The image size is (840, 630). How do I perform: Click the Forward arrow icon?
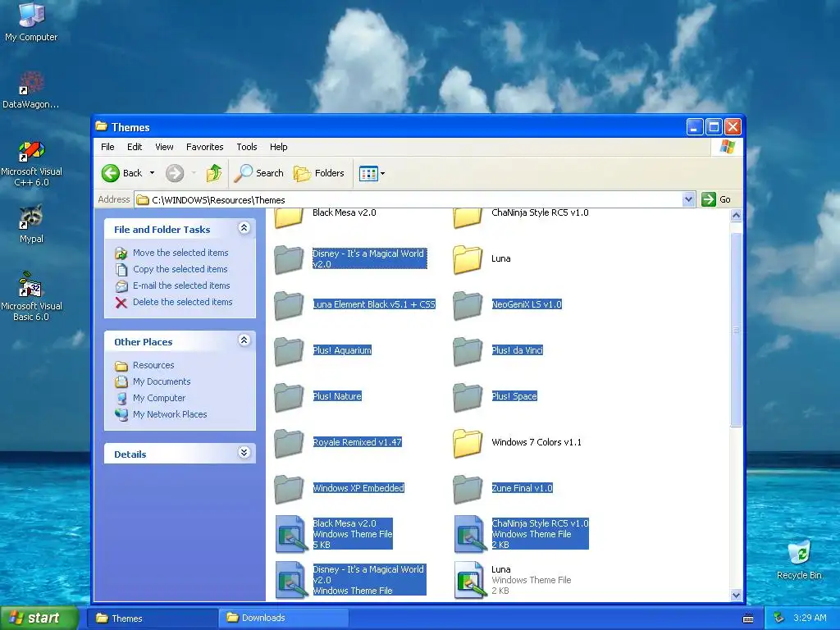click(x=175, y=173)
